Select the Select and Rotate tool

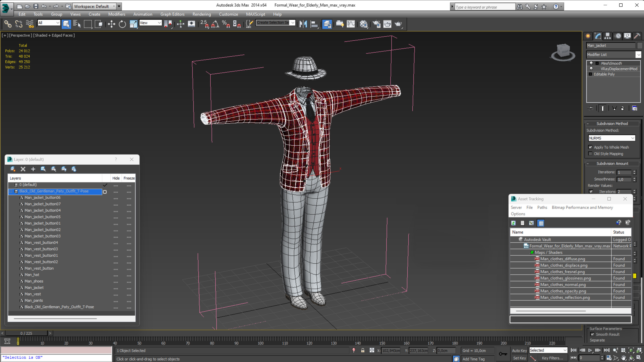(122, 24)
